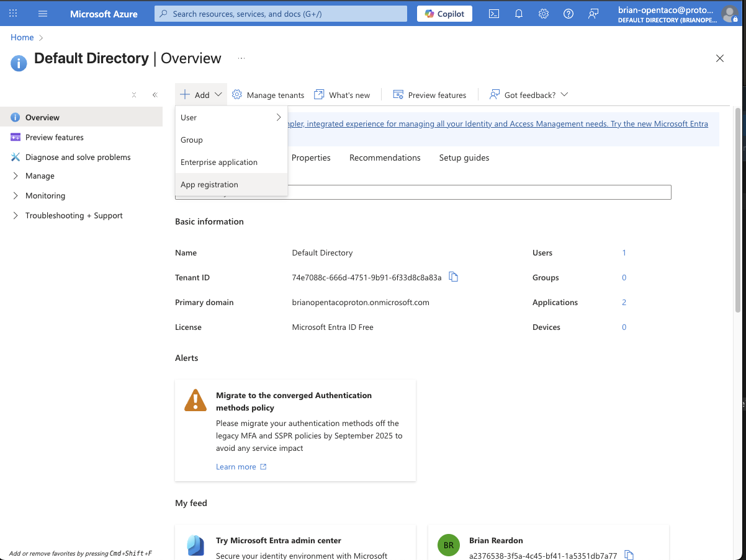
Task: Collapse the sidebar with double chevron
Action: (155, 95)
